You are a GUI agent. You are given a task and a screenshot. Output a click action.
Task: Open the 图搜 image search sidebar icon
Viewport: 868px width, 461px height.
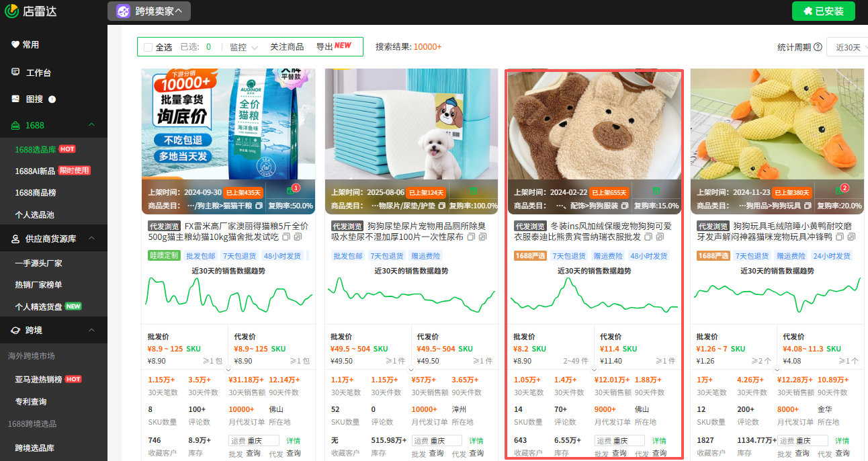(x=15, y=99)
